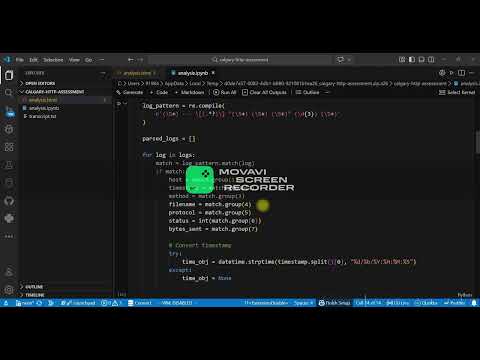This screenshot has width=480, height=360.
Task: Open the GitHub view in the activity bar
Action: point(9,201)
